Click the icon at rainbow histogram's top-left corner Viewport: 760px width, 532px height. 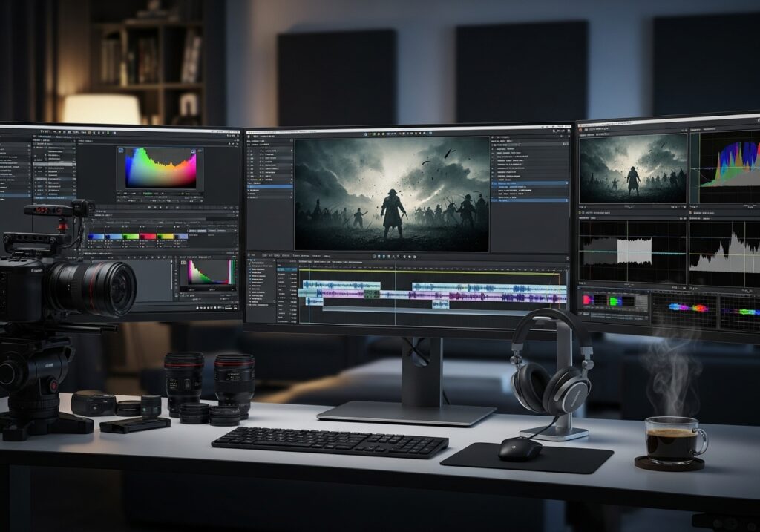(121, 149)
